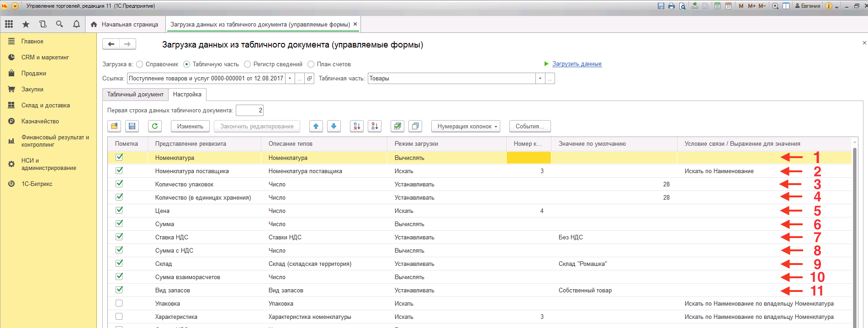The width and height of the screenshot is (868, 328).
Task: Open the Табличная часть dropdown arrow
Action: click(540, 79)
